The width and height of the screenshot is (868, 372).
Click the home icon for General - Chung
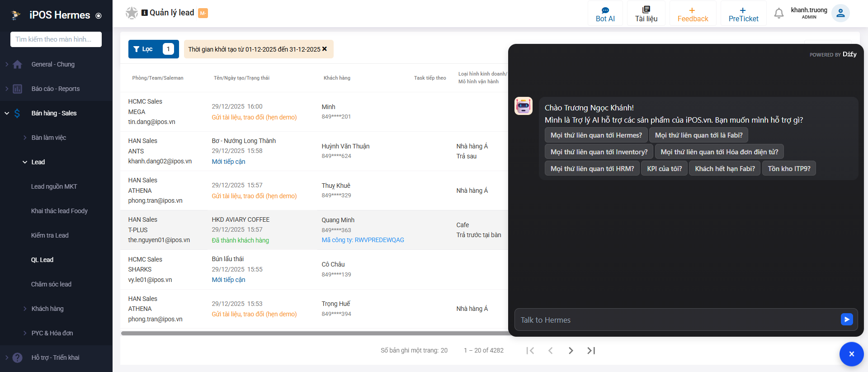coord(18,64)
